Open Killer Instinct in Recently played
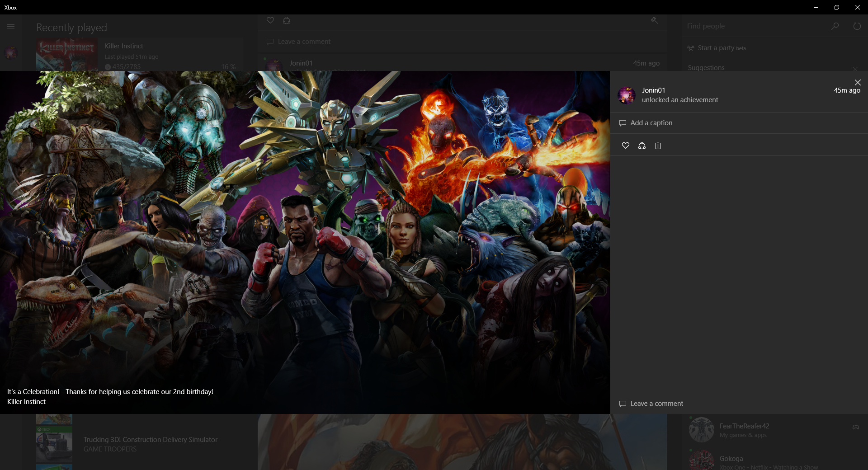868x470 pixels. click(140, 54)
